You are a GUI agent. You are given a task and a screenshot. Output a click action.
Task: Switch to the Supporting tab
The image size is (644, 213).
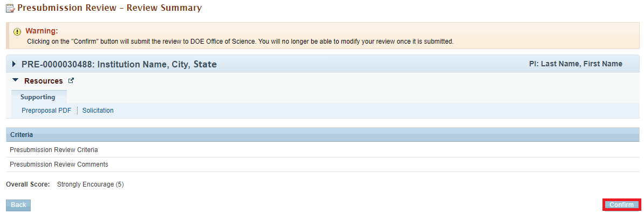point(38,97)
